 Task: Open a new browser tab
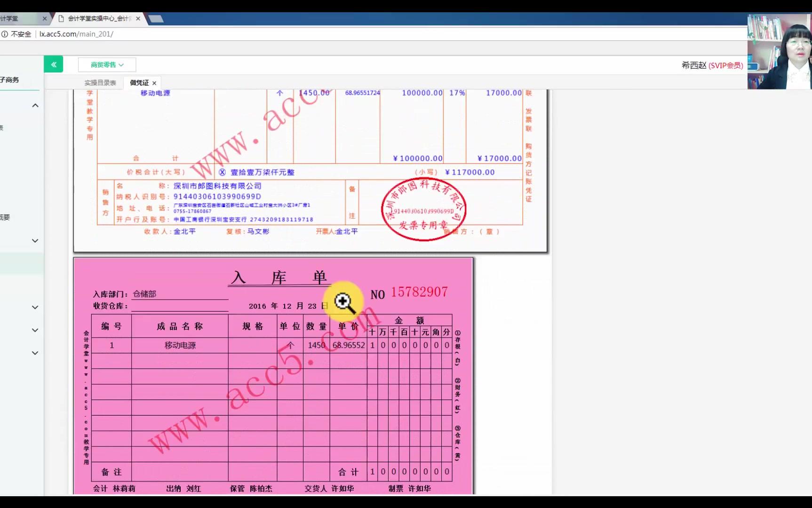[x=156, y=19]
